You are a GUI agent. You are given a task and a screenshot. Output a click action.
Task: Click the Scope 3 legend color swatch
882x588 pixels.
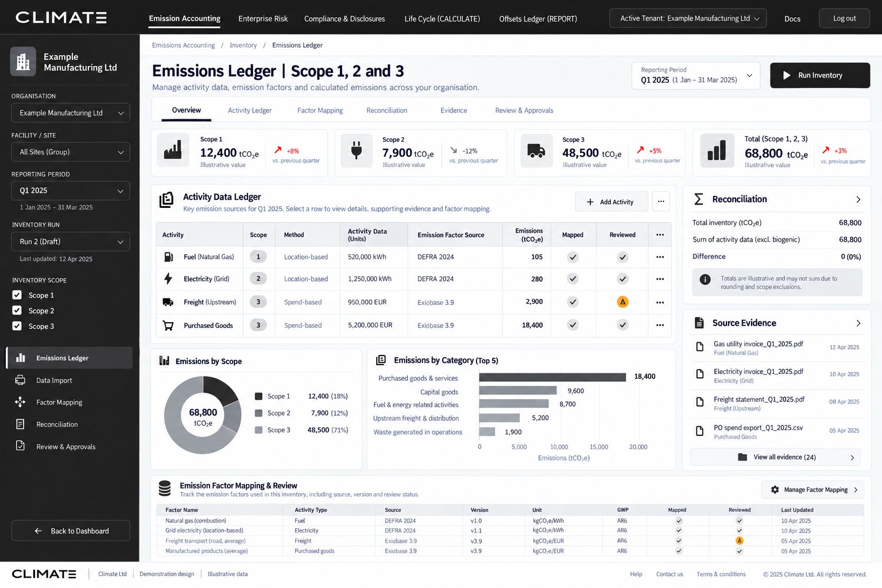(x=258, y=430)
